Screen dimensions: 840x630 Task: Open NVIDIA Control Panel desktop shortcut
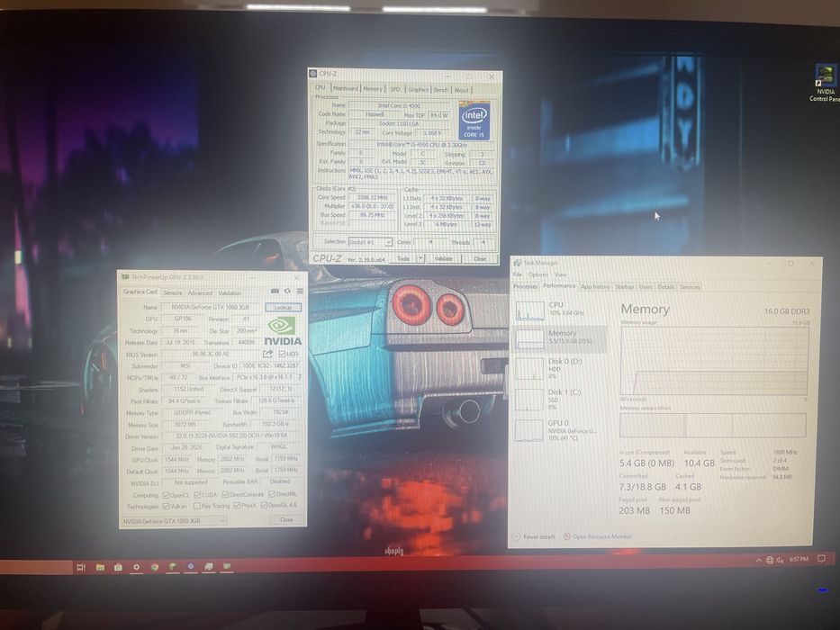[x=826, y=82]
